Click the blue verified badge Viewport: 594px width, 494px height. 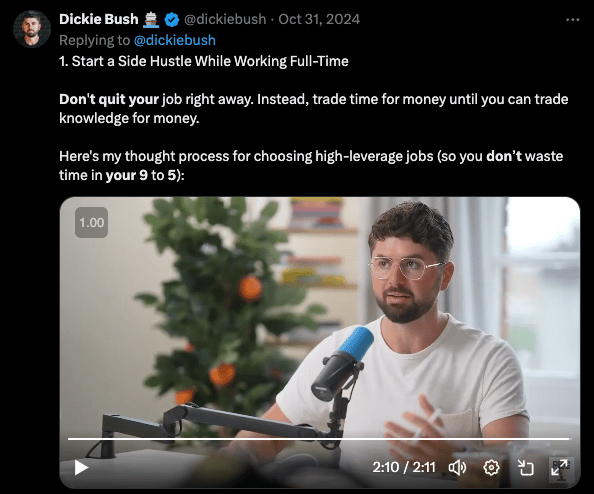pos(172,19)
